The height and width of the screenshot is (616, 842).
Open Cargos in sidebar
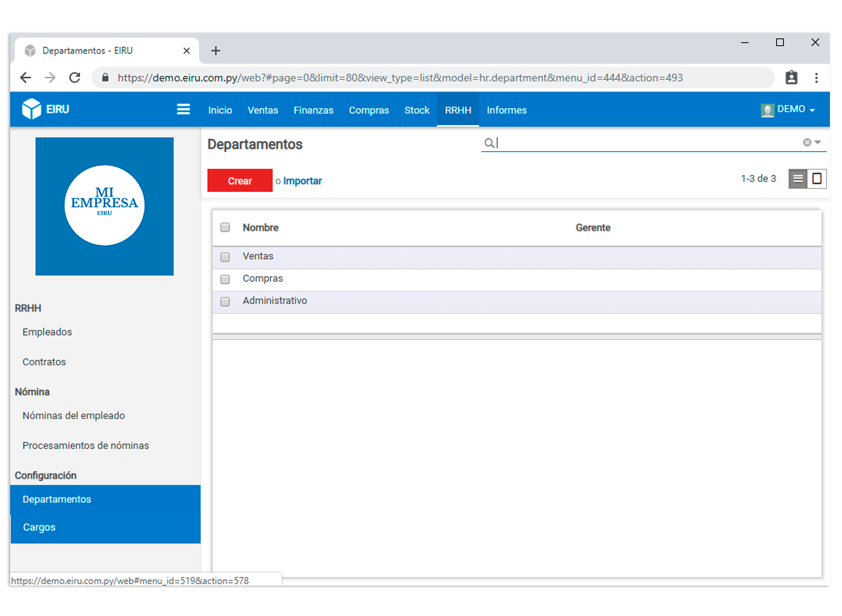click(105, 528)
